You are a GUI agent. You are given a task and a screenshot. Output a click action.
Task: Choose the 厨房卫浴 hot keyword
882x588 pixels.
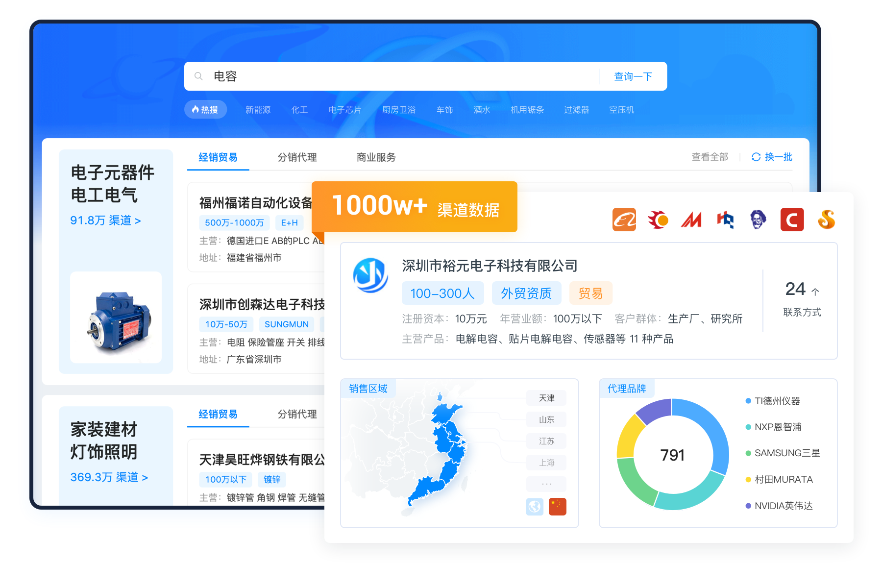399,110
